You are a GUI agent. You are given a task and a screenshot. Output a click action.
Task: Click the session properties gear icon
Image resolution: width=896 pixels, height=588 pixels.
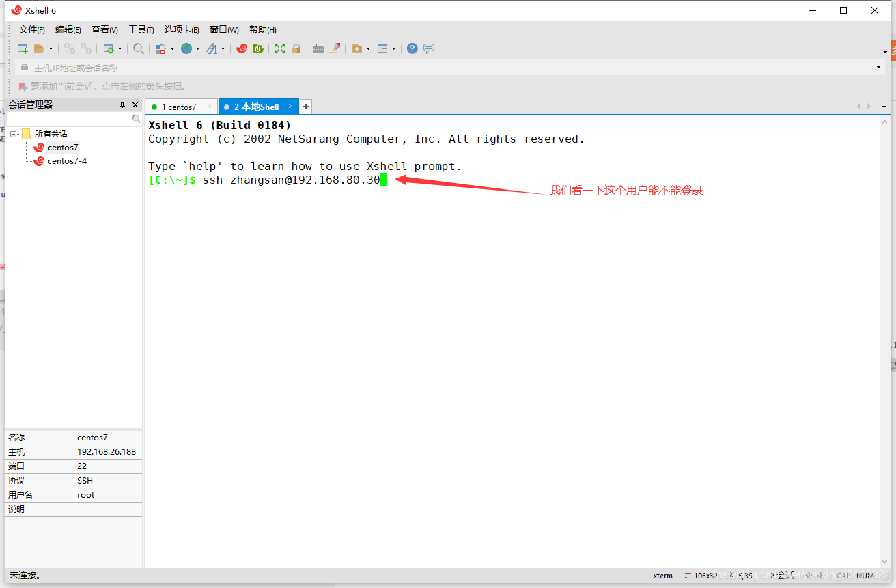(109, 48)
